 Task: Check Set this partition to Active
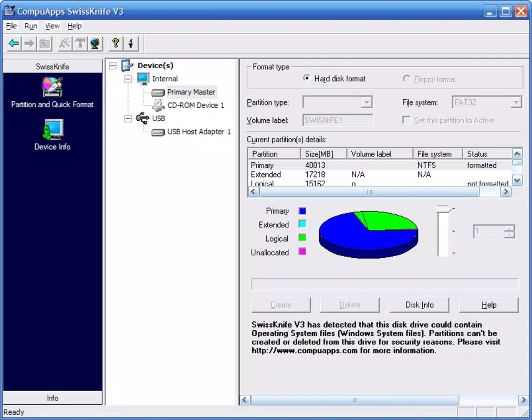pyautogui.click(x=406, y=120)
